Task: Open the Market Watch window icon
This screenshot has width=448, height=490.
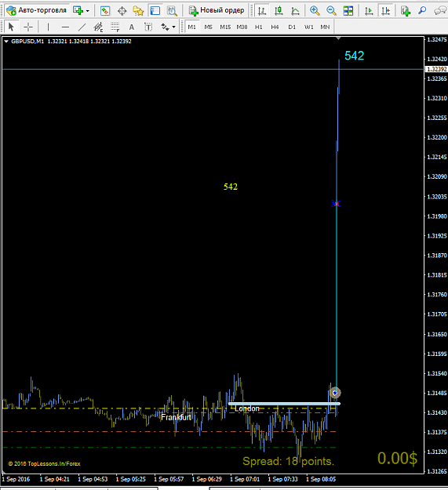Action: click(x=105, y=11)
